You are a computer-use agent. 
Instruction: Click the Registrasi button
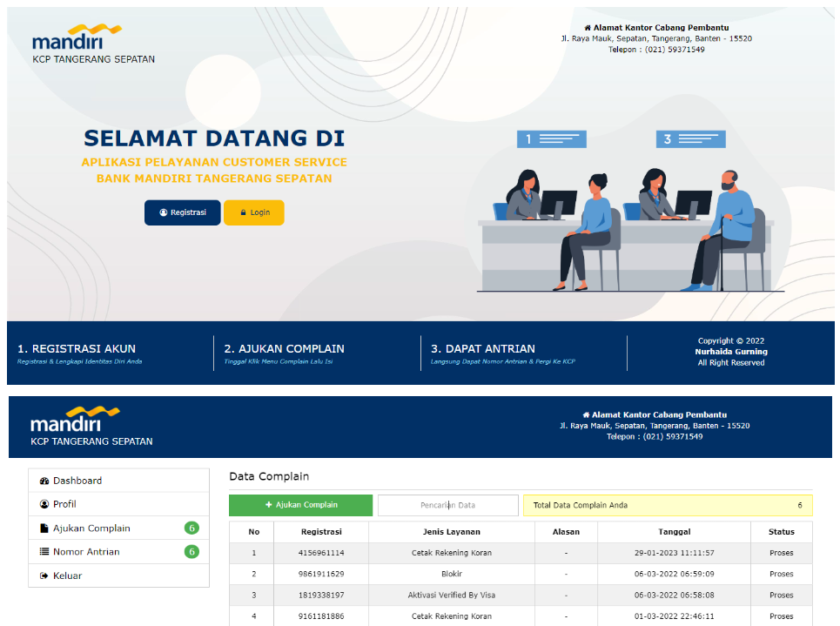(182, 212)
